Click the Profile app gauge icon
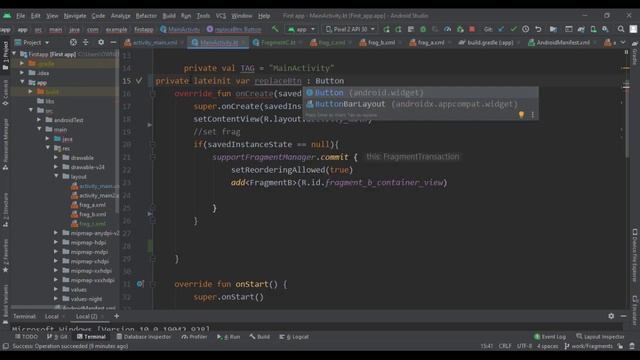This screenshot has width=640, height=360. click(447, 29)
